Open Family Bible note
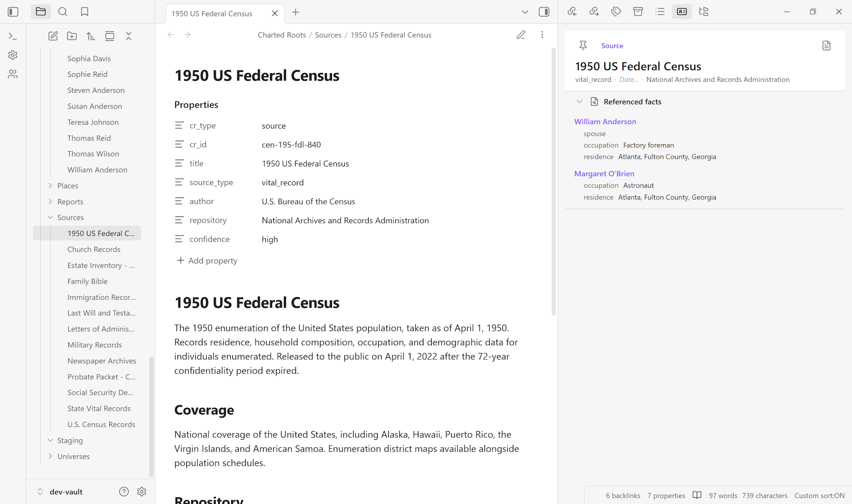852x504 pixels. (87, 281)
